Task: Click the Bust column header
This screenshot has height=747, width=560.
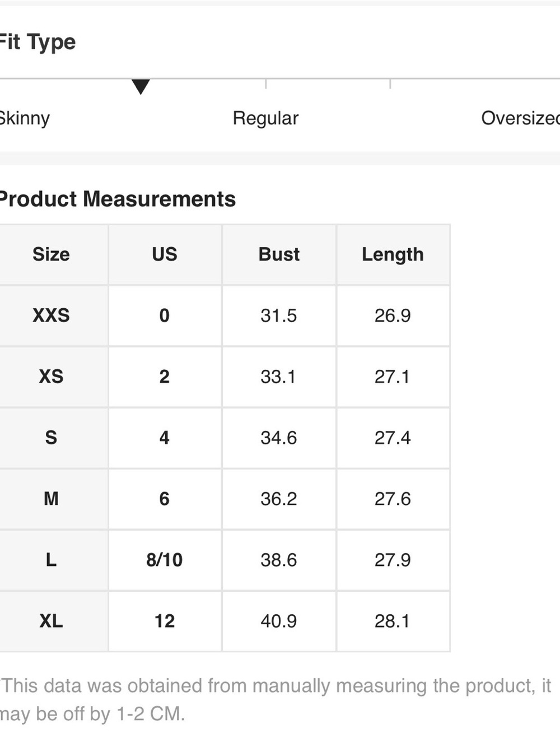Action: pyautogui.click(x=279, y=254)
